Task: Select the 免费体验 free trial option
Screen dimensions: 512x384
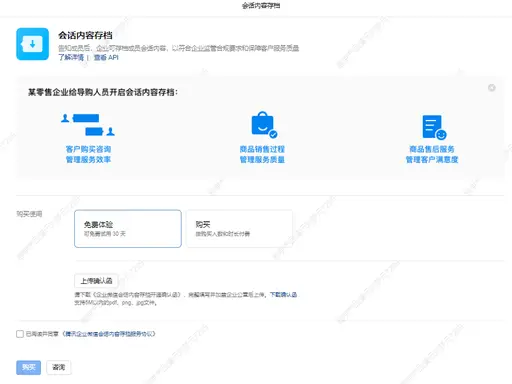Action: pos(128,229)
